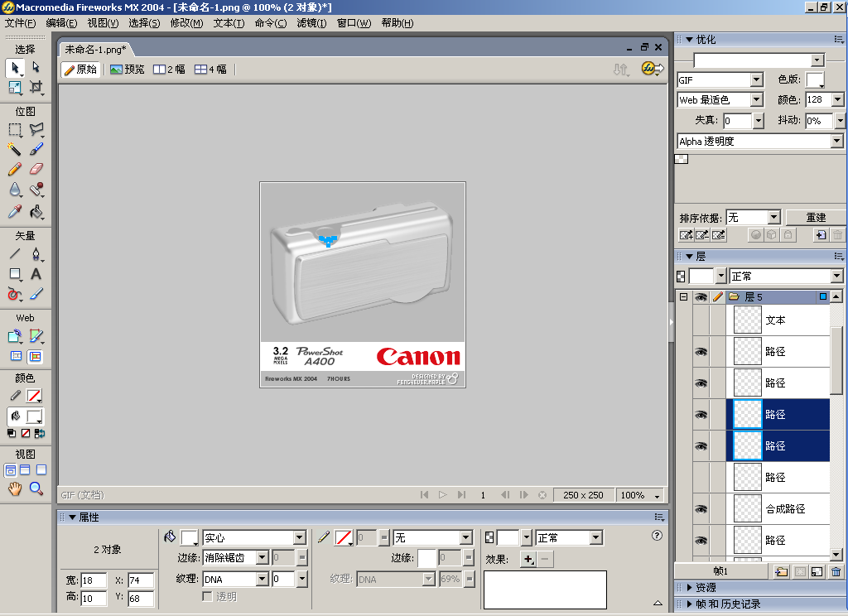Choose the Scale tool
The height and width of the screenshot is (616, 848).
coord(15,87)
